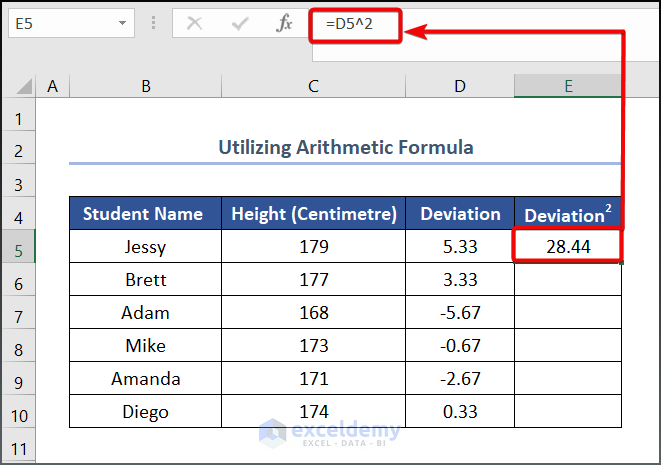Viewport: 661px width, 465px height.
Task: Click the Cancel (X) formula bar icon
Action: (x=194, y=23)
